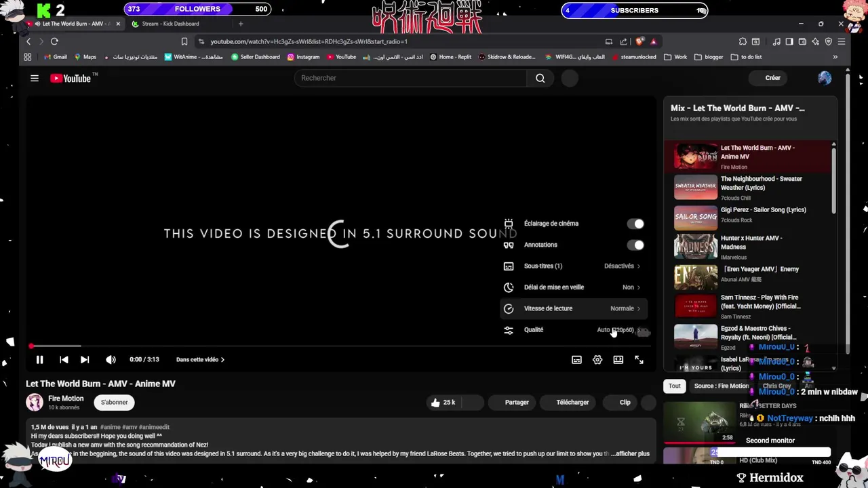
Task: Open the Instagram bookmark
Action: point(303,57)
